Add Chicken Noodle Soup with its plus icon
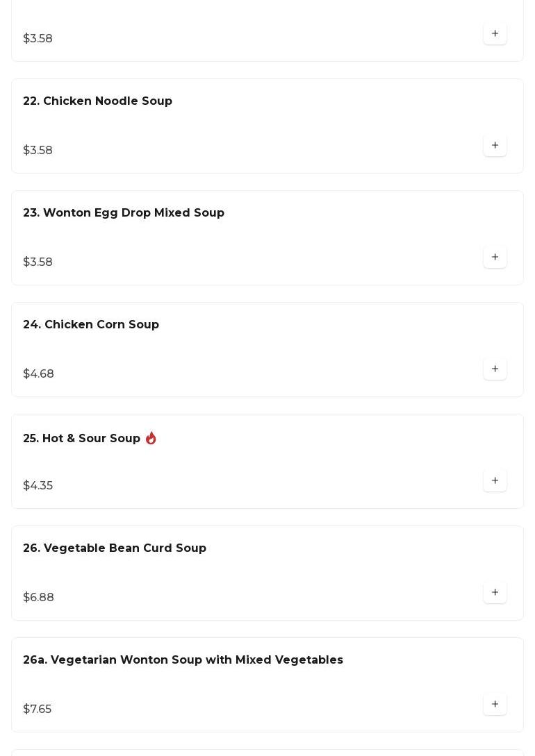535x756 pixels. [x=495, y=145]
